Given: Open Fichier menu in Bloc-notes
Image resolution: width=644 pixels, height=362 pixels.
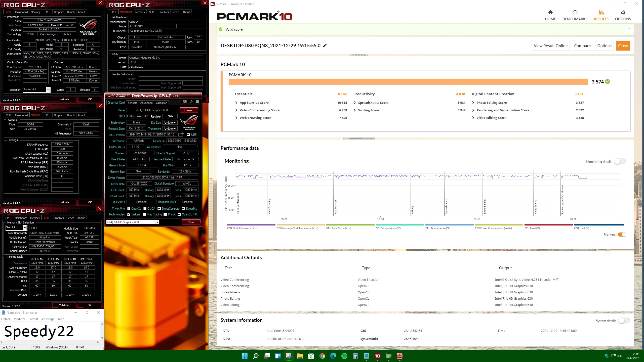Looking at the screenshot, I should pyautogui.click(x=6, y=319).
